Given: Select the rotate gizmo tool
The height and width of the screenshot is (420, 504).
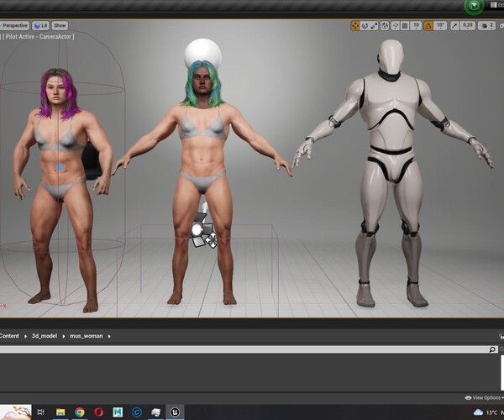Looking at the screenshot, I should click(x=365, y=26).
